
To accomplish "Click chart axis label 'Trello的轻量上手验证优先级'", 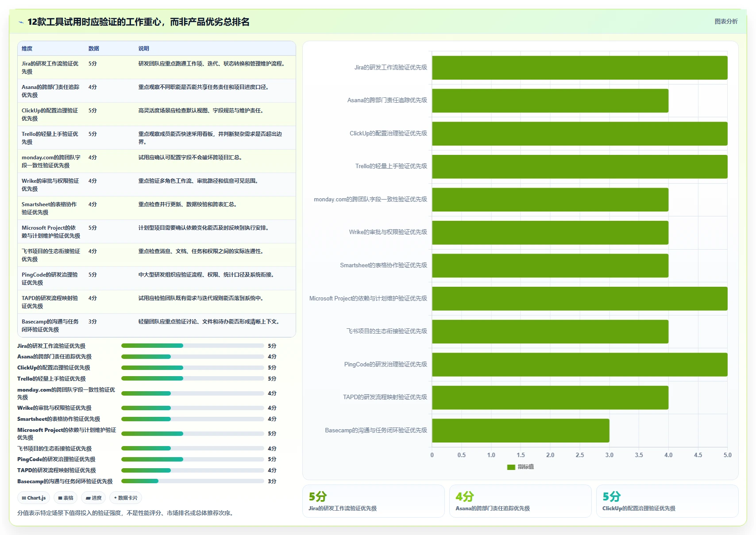I will (391, 166).
